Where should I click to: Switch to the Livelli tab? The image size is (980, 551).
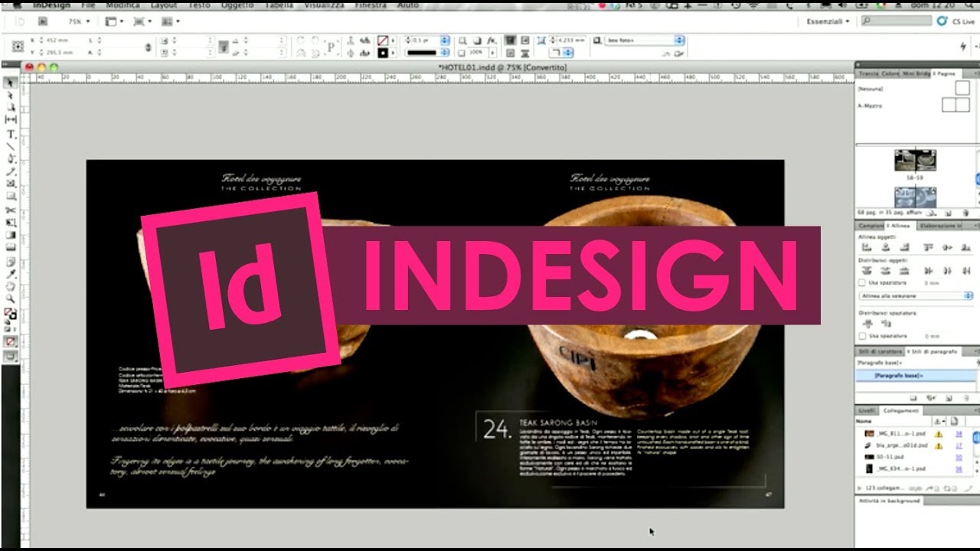(x=867, y=410)
